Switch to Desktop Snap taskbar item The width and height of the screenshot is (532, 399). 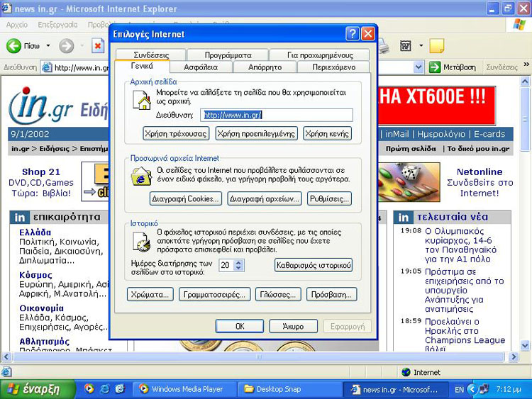[289, 389]
